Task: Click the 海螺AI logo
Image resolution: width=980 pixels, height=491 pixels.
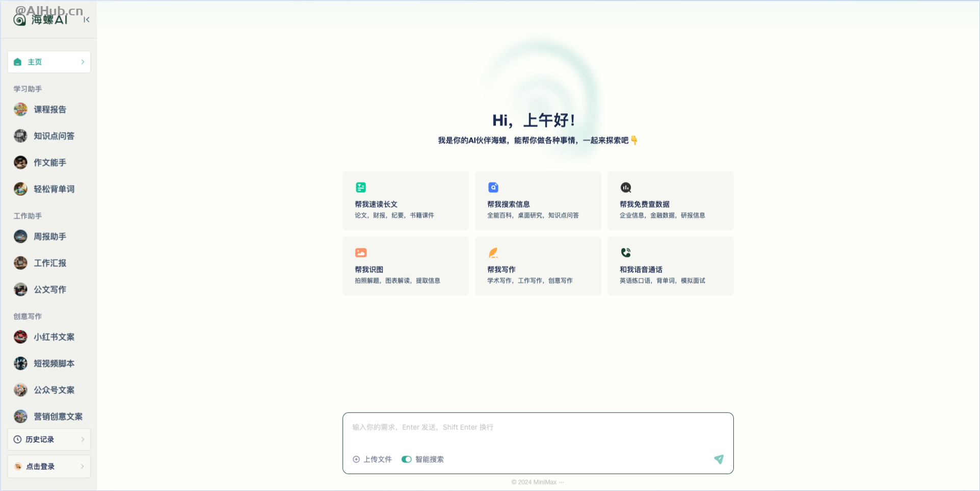Action: 40,19
